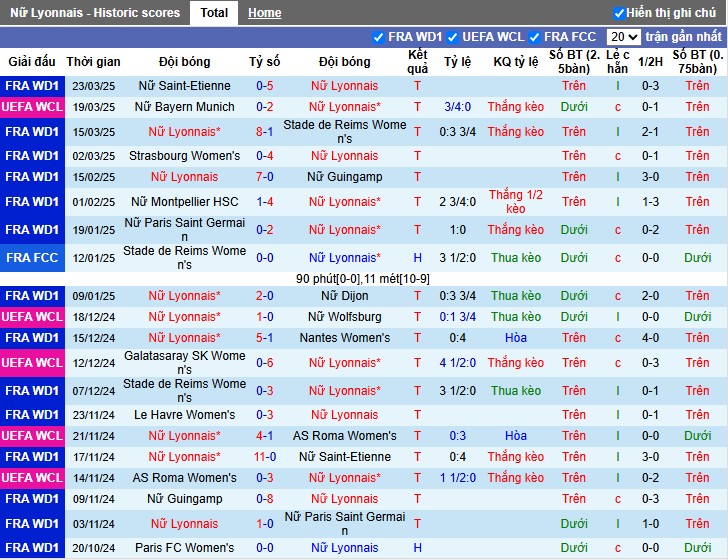Viewport: 728px width, 560px height.
Task: Click Nữ Montpellier HSC team name
Action: [184, 202]
